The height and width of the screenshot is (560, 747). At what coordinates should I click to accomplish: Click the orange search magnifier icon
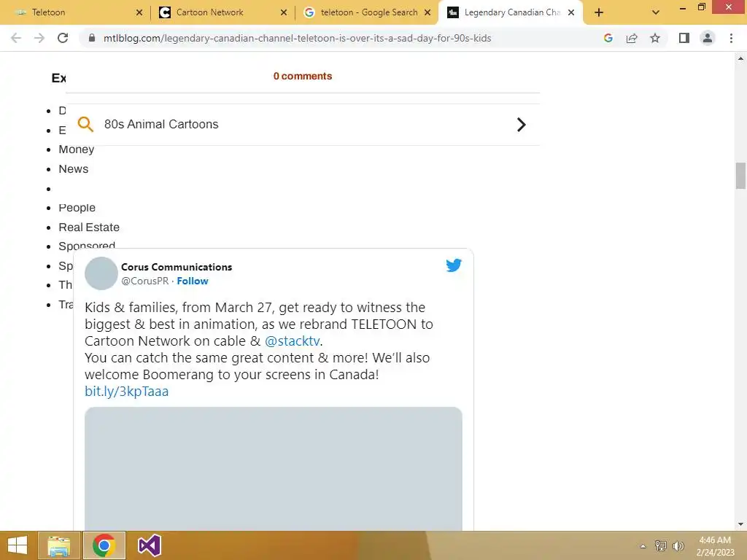(x=85, y=124)
